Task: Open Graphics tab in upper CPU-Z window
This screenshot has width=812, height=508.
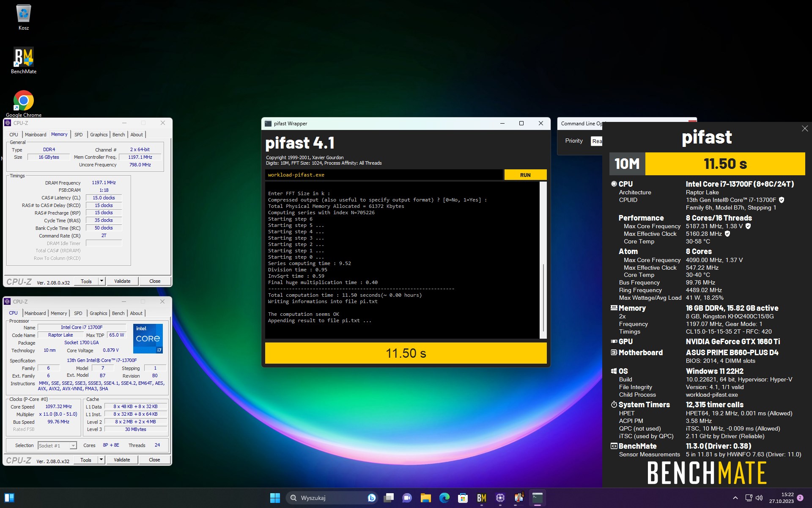Action: pyautogui.click(x=99, y=135)
